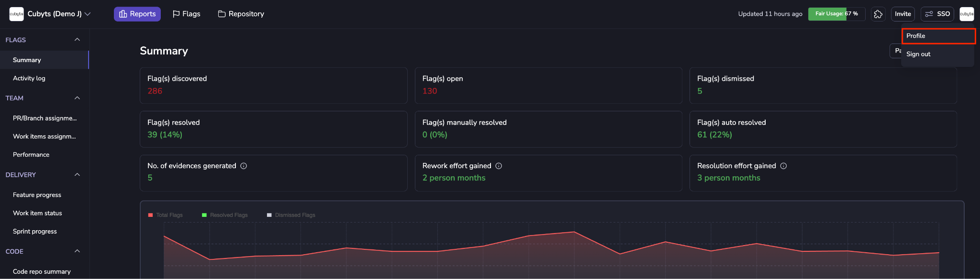The height and width of the screenshot is (279, 980).
Task: Click the Flag(s) open value 130
Action: (x=430, y=91)
